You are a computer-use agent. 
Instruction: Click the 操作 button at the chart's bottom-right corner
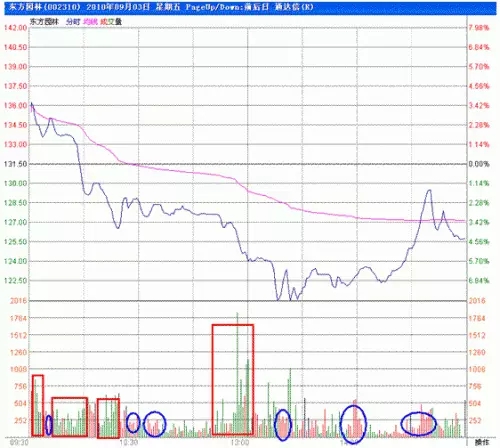[x=482, y=442]
